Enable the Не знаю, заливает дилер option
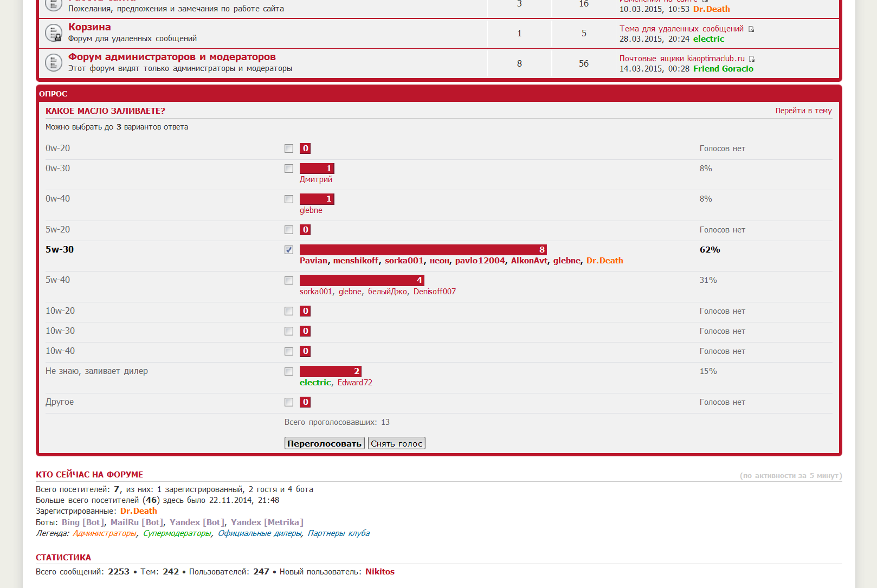Screen dimensions: 877x588 click(289, 371)
